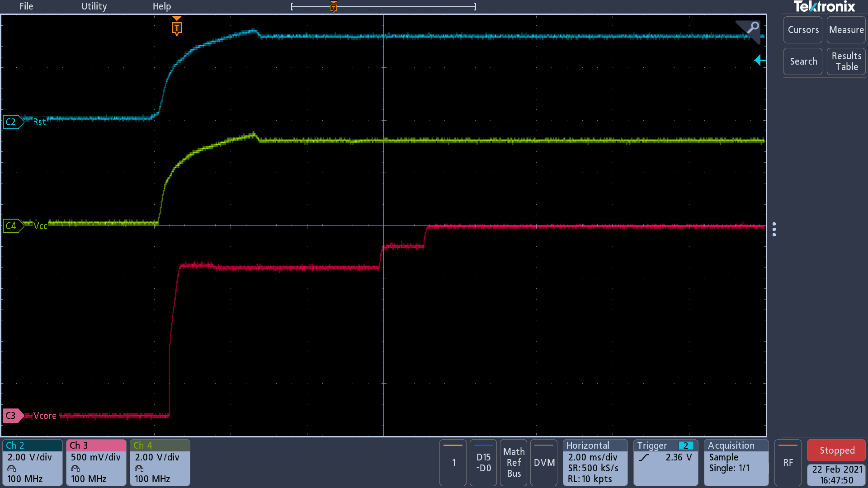Select the Vcore waveform label

[45, 416]
